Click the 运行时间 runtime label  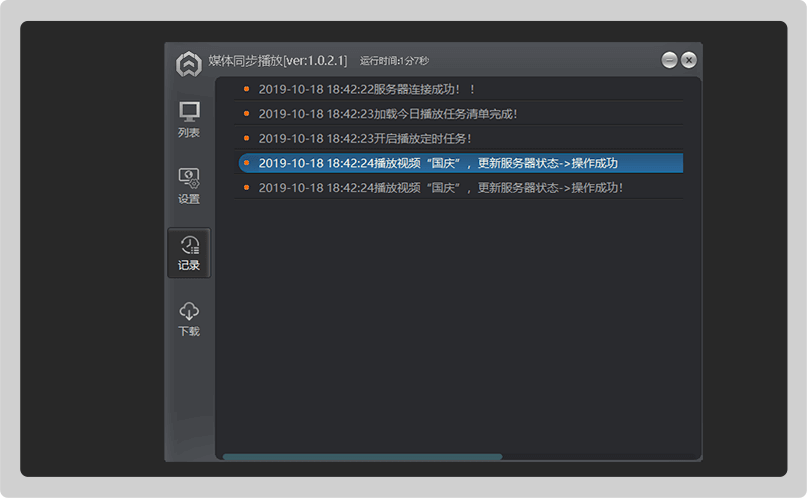tap(394, 61)
